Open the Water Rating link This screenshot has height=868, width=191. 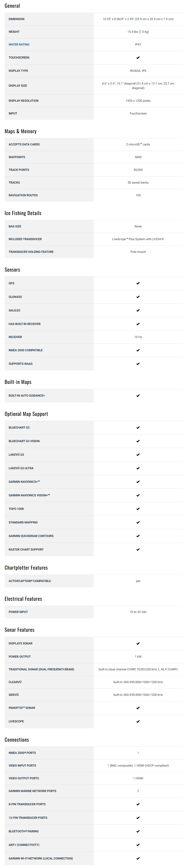coord(19,45)
